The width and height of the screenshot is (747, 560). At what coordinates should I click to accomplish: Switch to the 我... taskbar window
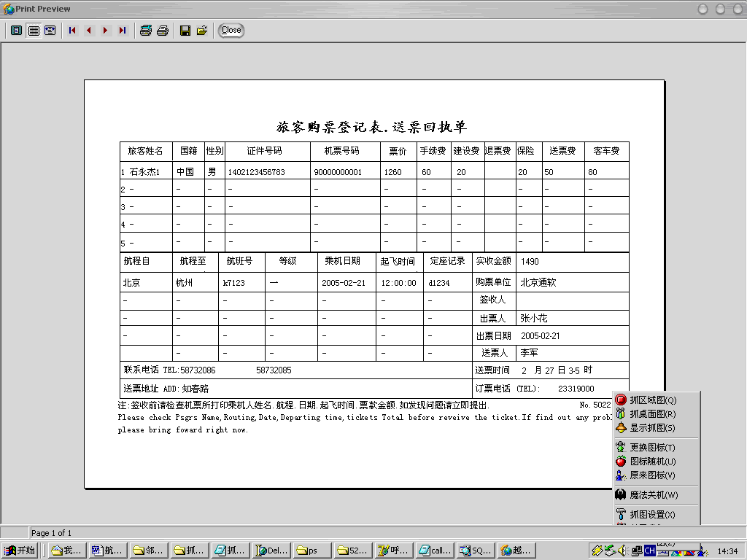[68, 551]
